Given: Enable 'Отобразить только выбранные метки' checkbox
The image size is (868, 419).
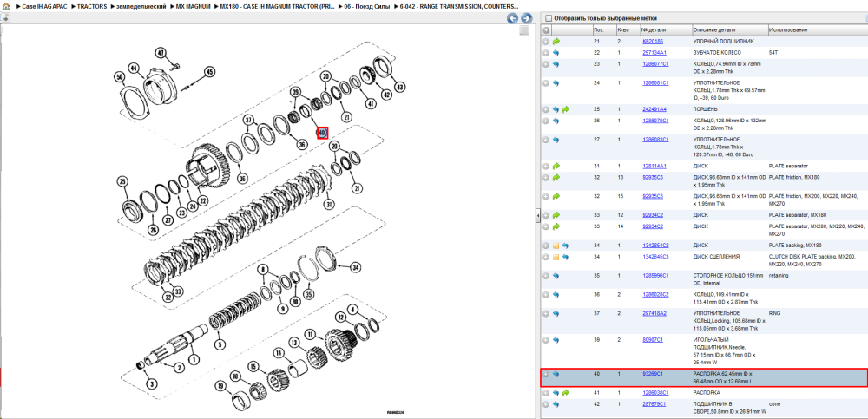Looking at the screenshot, I should click(x=549, y=18).
